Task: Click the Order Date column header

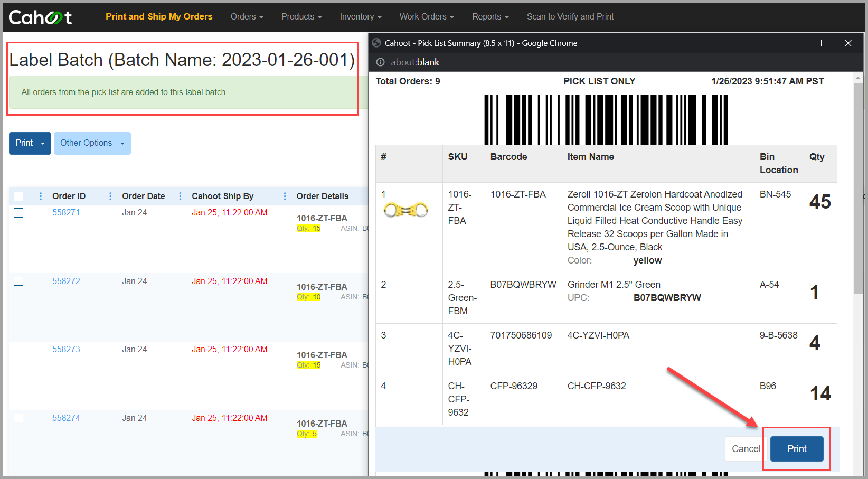Action: point(143,196)
